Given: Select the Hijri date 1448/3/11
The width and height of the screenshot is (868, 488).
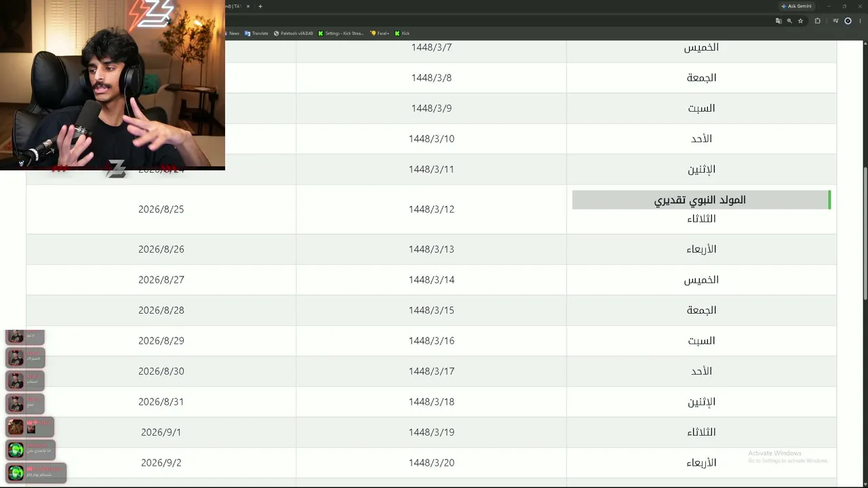Looking at the screenshot, I should coord(431,169).
